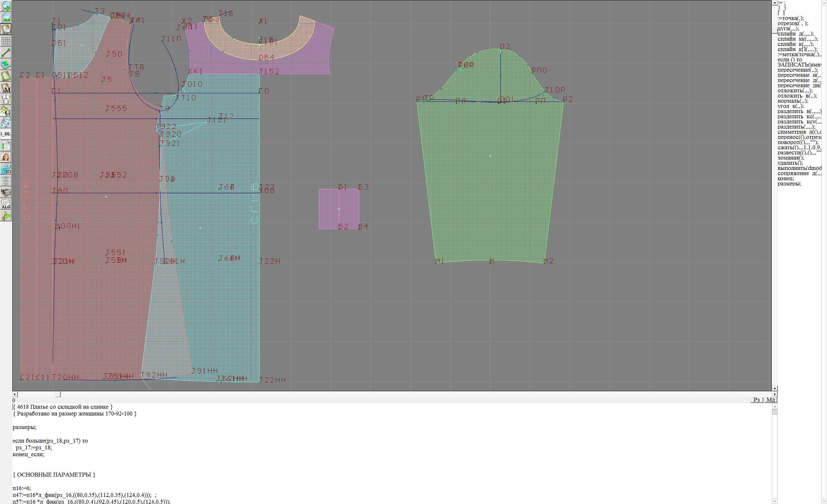The width and height of the screenshot is (827, 504).
Task: Click the zoom in magnifier icon
Action: 6,6
